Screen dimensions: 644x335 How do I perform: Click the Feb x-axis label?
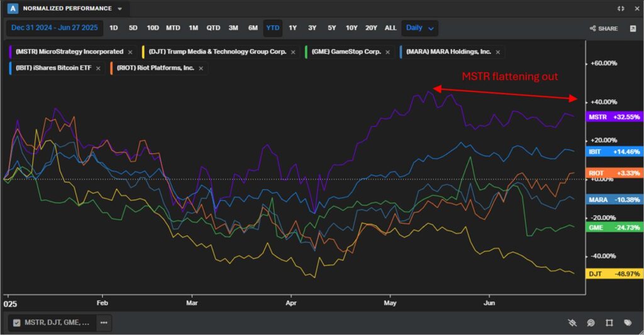point(103,303)
